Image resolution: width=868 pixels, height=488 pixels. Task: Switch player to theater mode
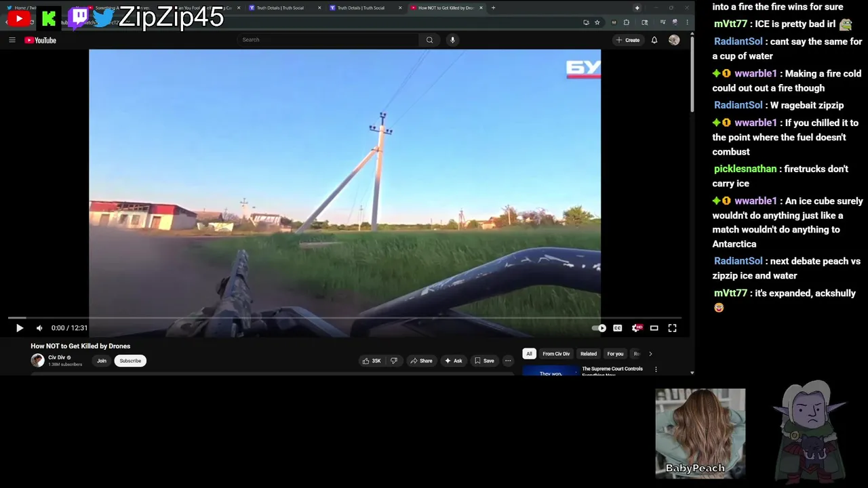pyautogui.click(x=654, y=328)
